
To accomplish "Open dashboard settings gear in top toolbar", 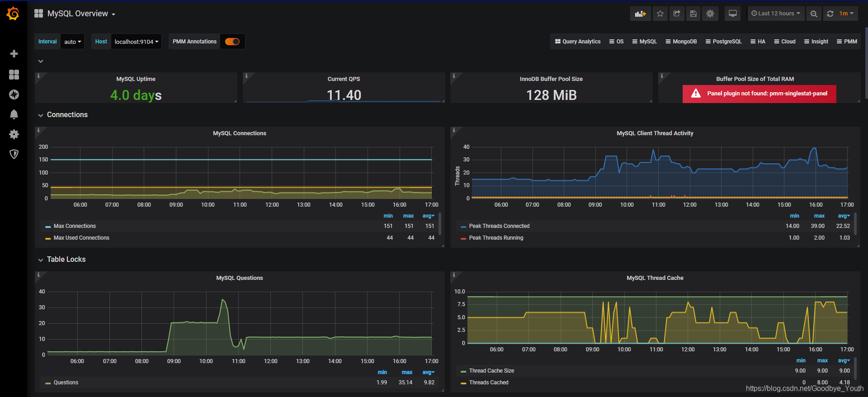I will click(x=710, y=14).
